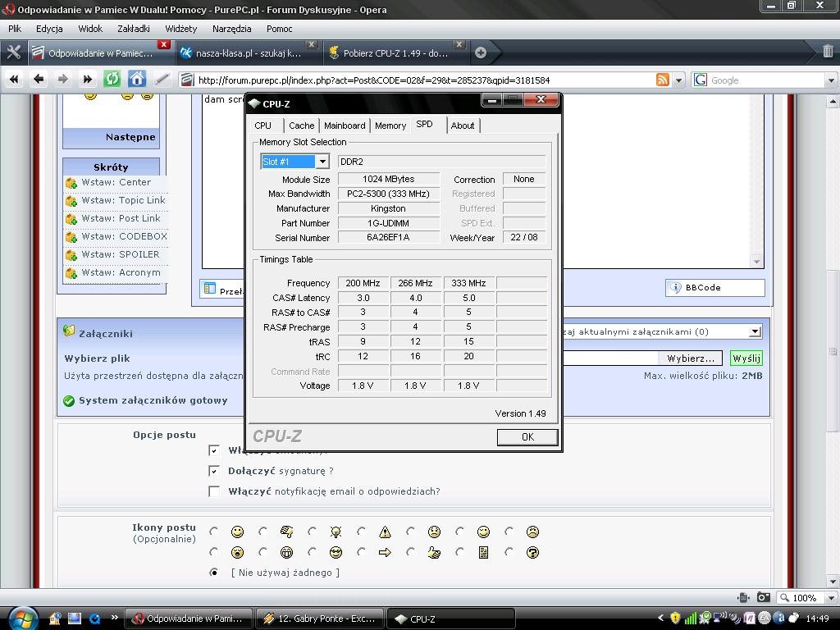Switch to the CPU tab in CPU-Z
This screenshot has height=630, width=840.
263,126
